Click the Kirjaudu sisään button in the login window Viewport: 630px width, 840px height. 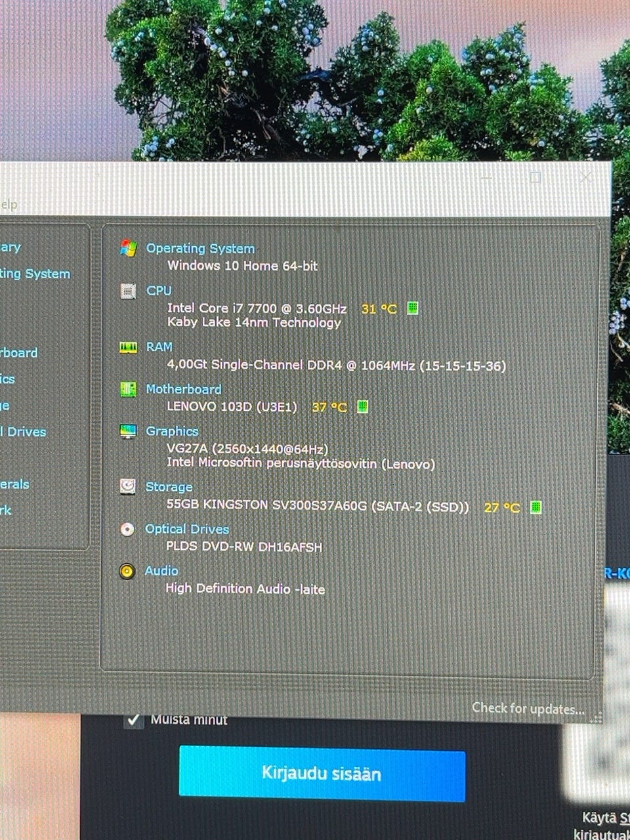click(x=322, y=773)
